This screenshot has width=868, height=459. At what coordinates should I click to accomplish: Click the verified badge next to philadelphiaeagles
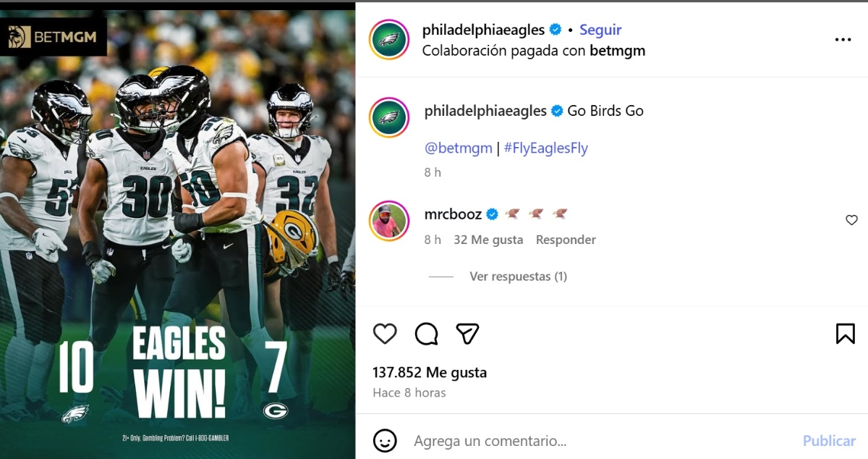point(556,29)
